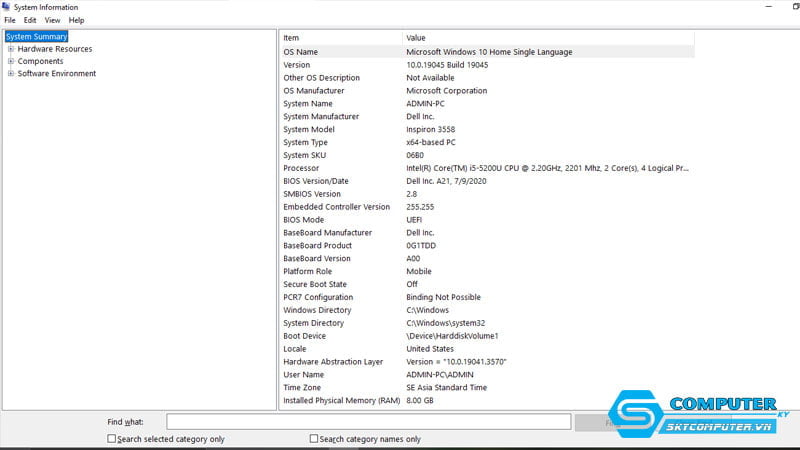Select the OS Name row
Image resolution: width=800 pixels, height=450 pixels.
click(x=488, y=52)
